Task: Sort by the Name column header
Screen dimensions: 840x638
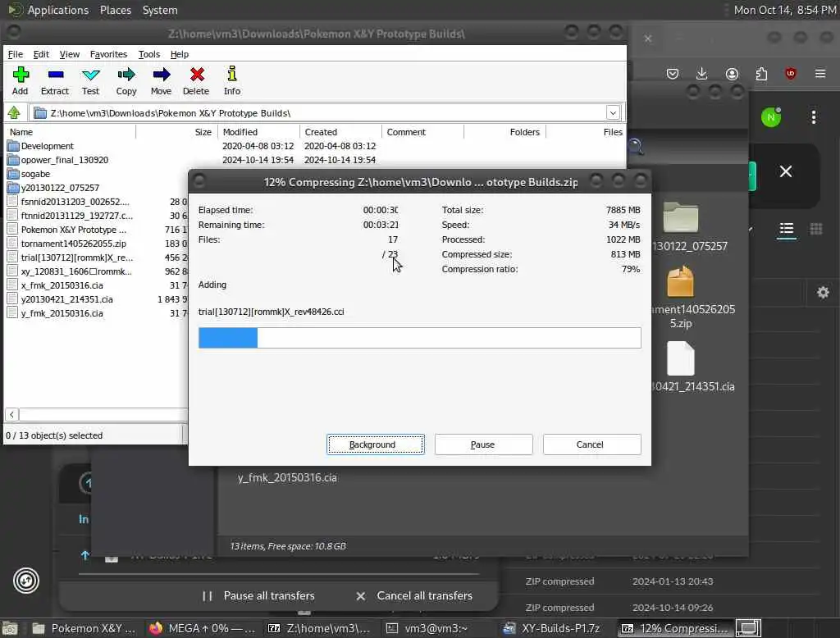Action: pos(70,132)
